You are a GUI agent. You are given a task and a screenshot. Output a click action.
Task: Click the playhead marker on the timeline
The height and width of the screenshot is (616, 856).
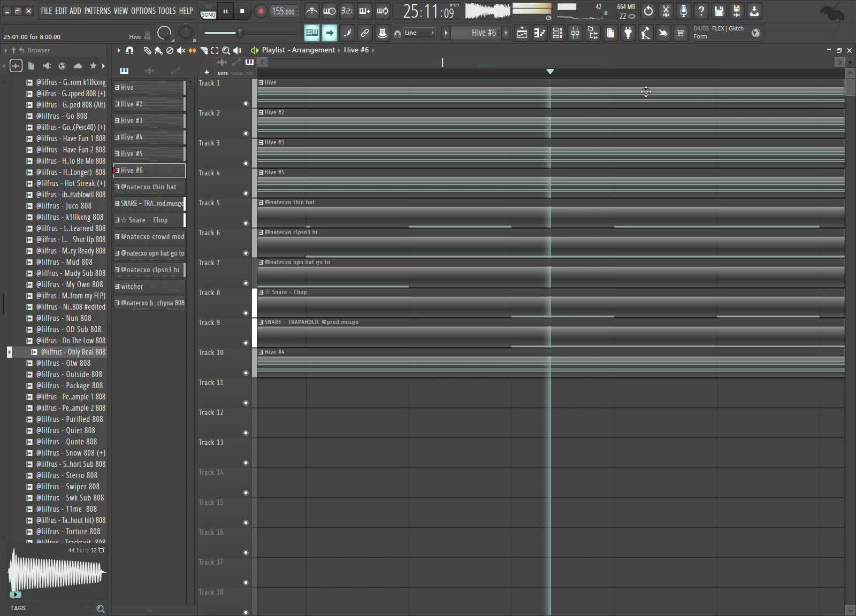pos(550,72)
